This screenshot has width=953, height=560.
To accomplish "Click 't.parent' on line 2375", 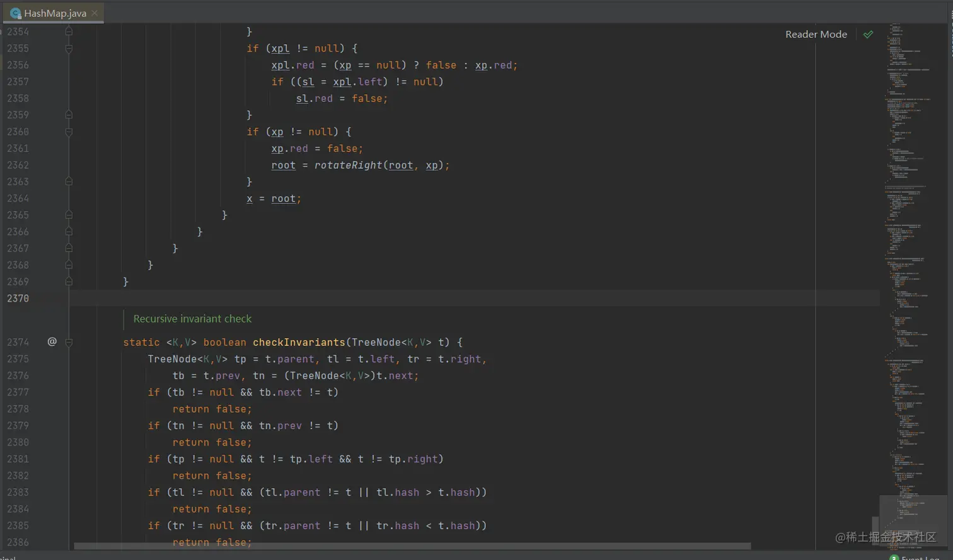I will (x=289, y=358).
